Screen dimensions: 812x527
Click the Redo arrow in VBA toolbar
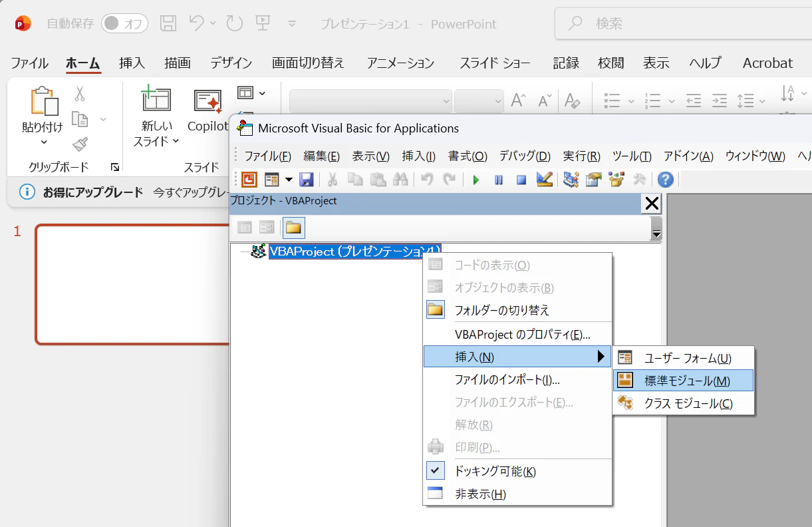tap(450, 180)
